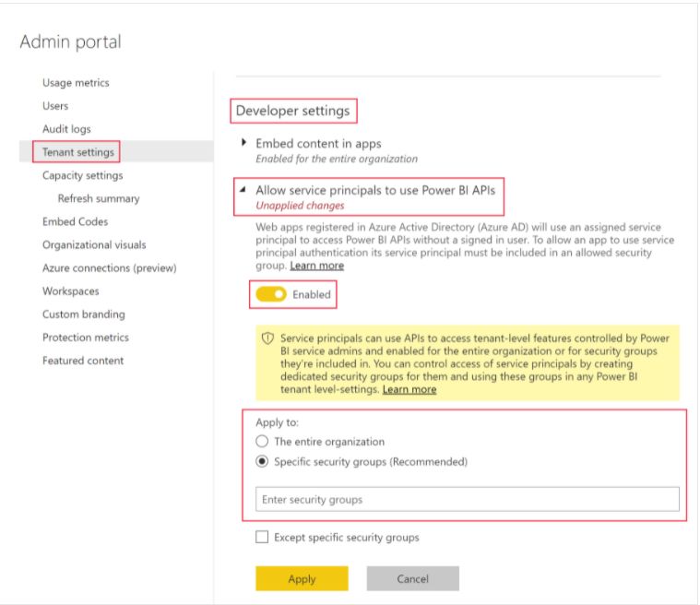Click the Developer settings heading
The image size is (700, 605).
point(293,111)
